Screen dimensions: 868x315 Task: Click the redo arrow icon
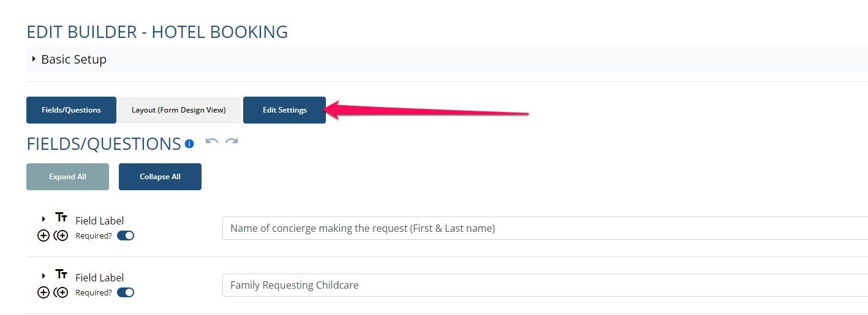pyautogui.click(x=232, y=141)
